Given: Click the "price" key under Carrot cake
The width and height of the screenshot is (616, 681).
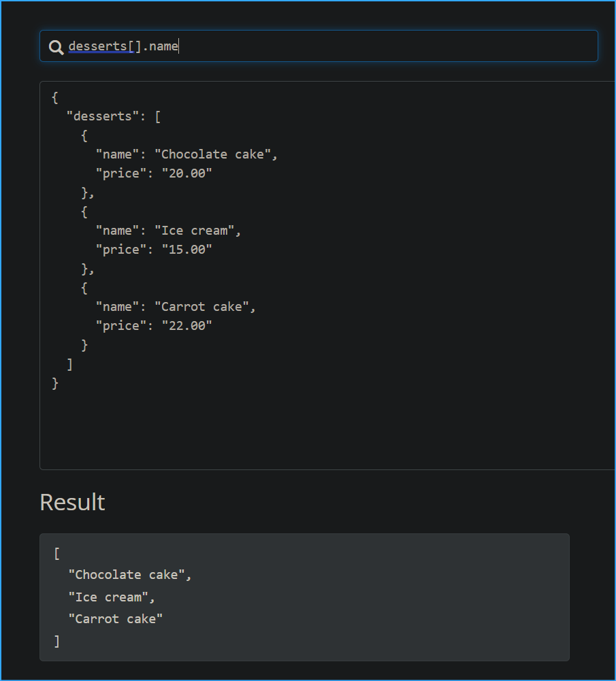Looking at the screenshot, I should [x=120, y=326].
